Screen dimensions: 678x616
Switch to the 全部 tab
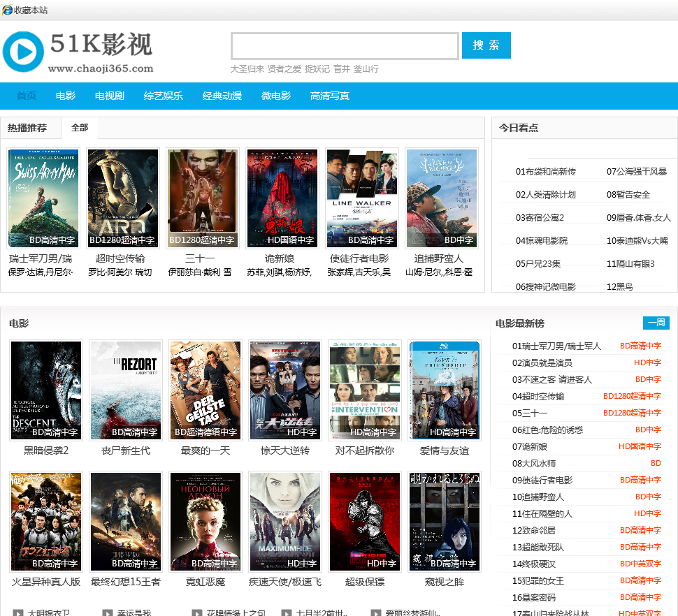coord(80,128)
